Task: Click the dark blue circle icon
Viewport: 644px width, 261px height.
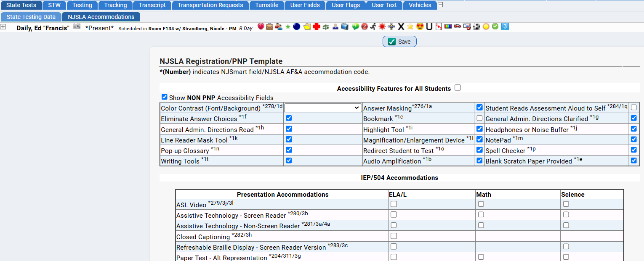Action: (296, 26)
